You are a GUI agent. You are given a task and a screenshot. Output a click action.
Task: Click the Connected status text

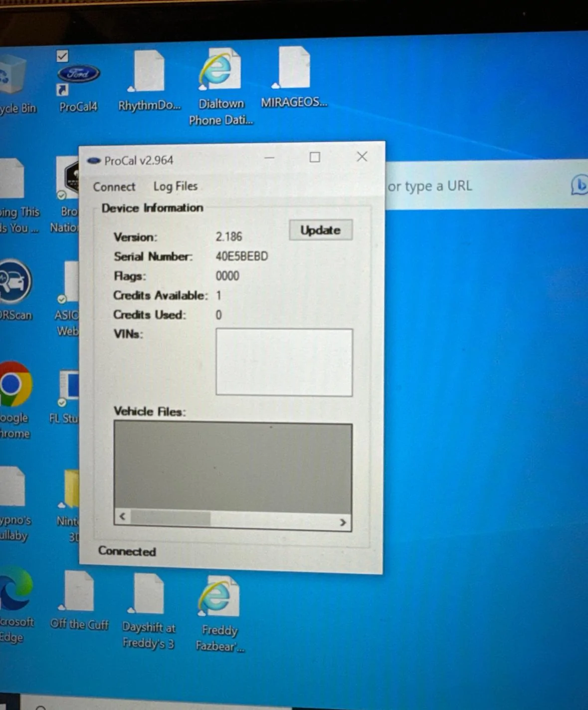click(127, 551)
